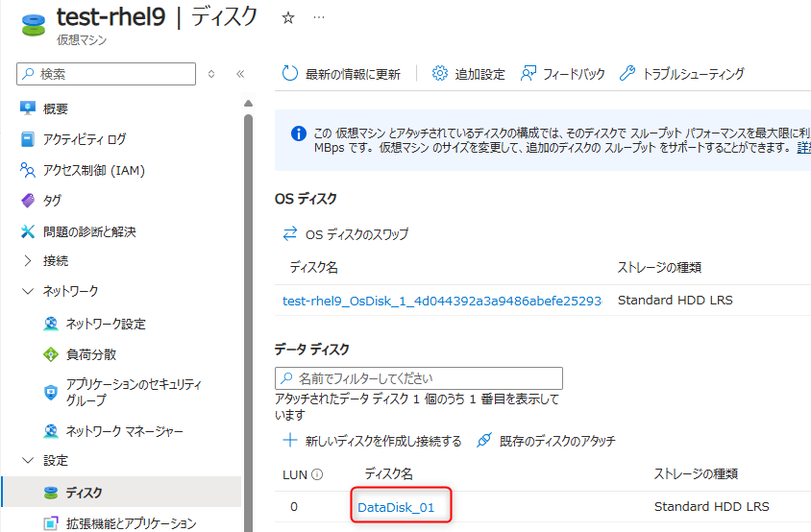
Task: Click the application security group shield icon
Action: [x=51, y=393]
